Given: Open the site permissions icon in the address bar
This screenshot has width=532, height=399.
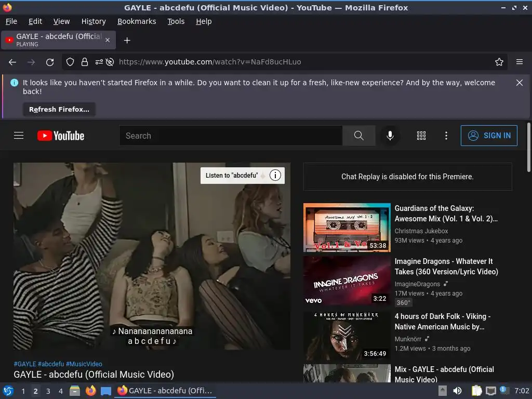Looking at the screenshot, I should [99, 62].
